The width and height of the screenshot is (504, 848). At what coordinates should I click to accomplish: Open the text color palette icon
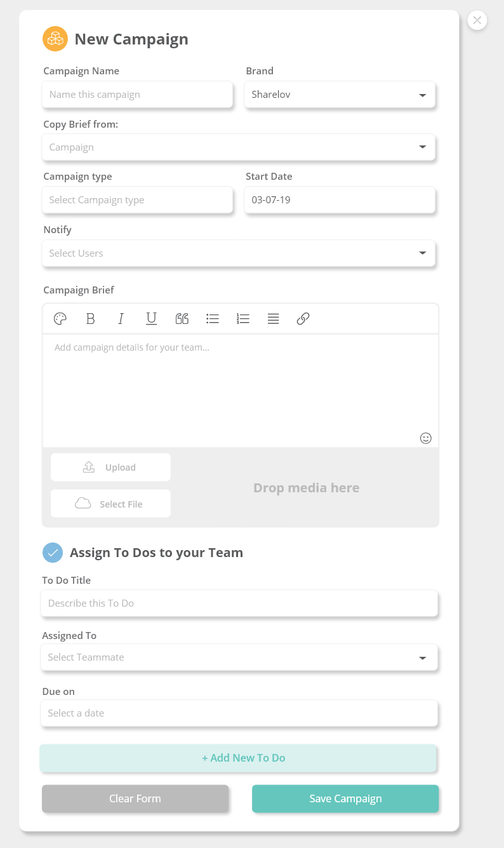(60, 319)
